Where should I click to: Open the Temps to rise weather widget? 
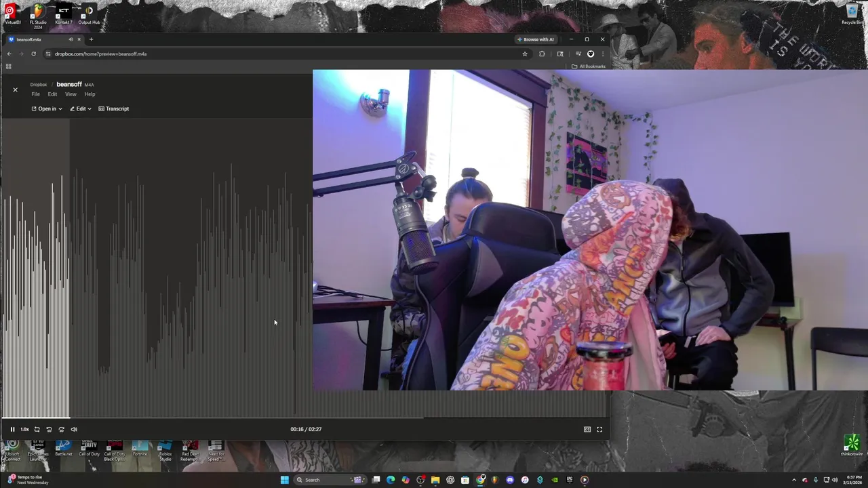coord(27,480)
